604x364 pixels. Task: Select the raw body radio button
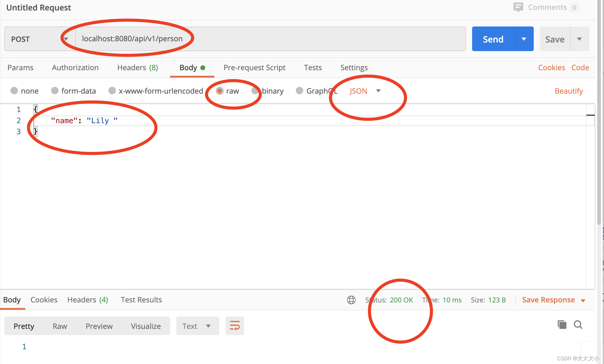pos(219,91)
